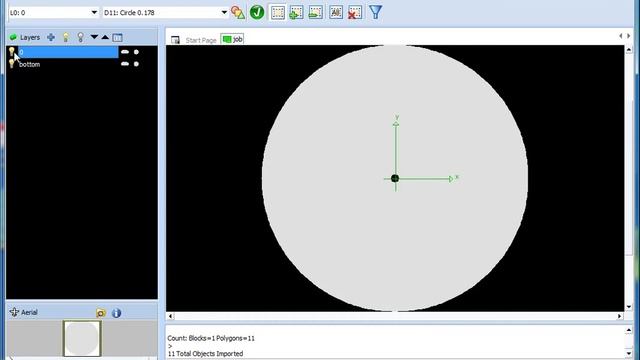Click the clear selection icon with red X

(x=355, y=12)
